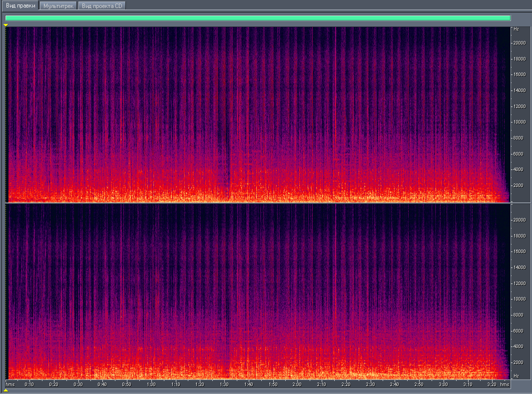Switch to the Вид правки tab
The width and height of the screenshot is (532, 394).
19,5
